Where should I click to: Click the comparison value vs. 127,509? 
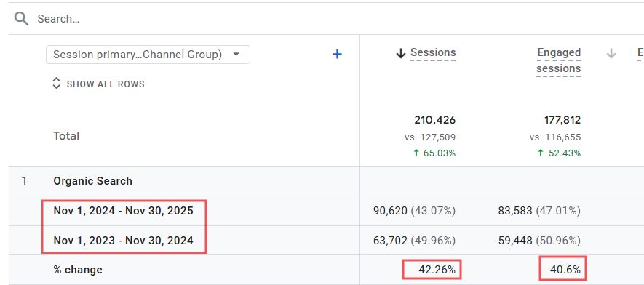(430, 137)
